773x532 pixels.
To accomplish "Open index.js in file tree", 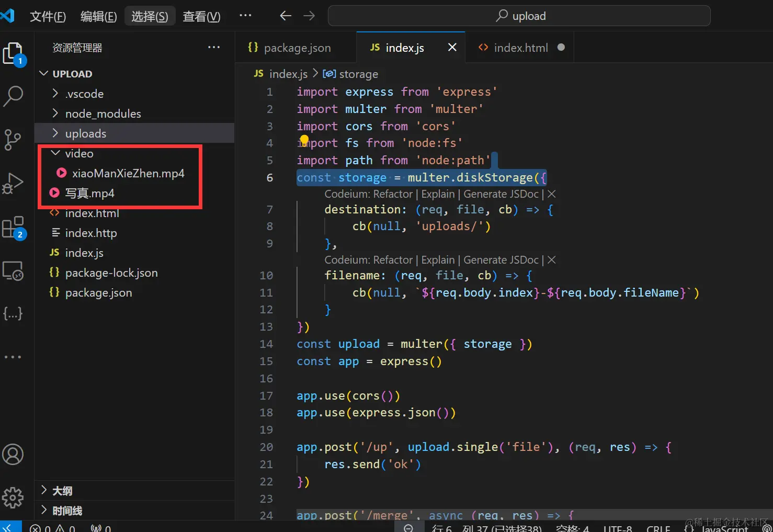I will click(134, 253).
